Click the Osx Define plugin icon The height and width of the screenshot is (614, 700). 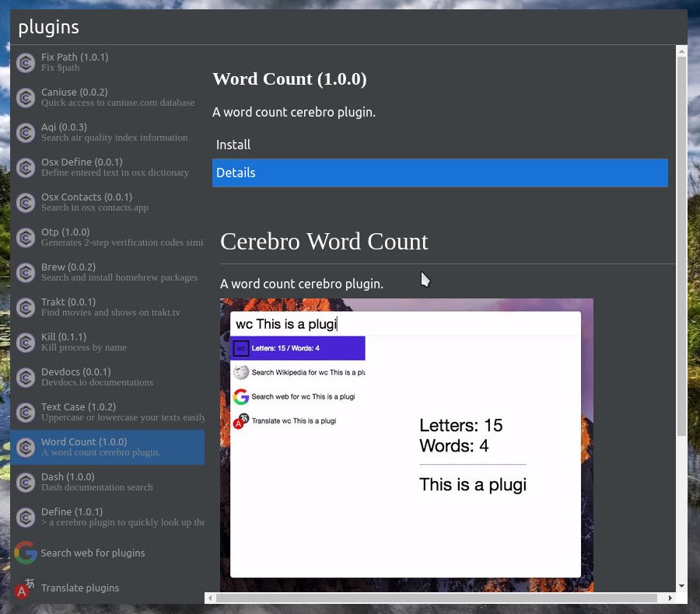pyautogui.click(x=26, y=168)
